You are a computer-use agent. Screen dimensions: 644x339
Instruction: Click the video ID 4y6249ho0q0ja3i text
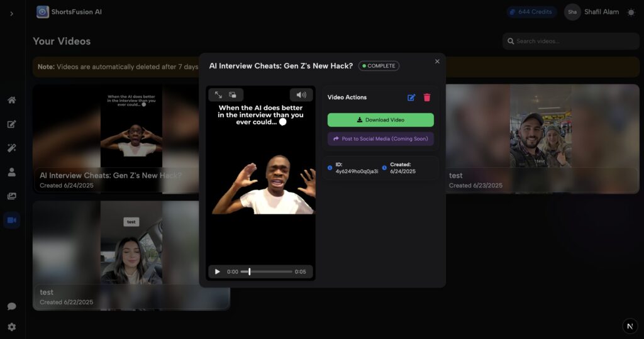coord(357,171)
